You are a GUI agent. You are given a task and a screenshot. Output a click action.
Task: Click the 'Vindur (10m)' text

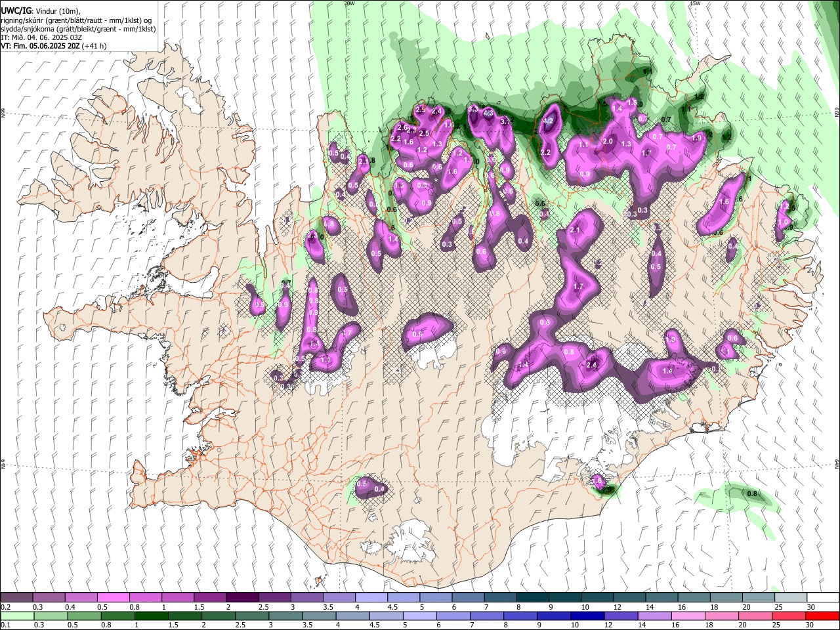click(x=57, y=11)
